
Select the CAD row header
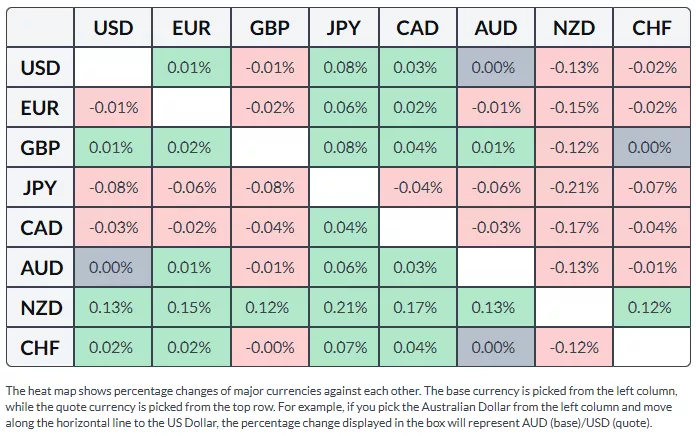pyautogui.click(x=41, y=228)
